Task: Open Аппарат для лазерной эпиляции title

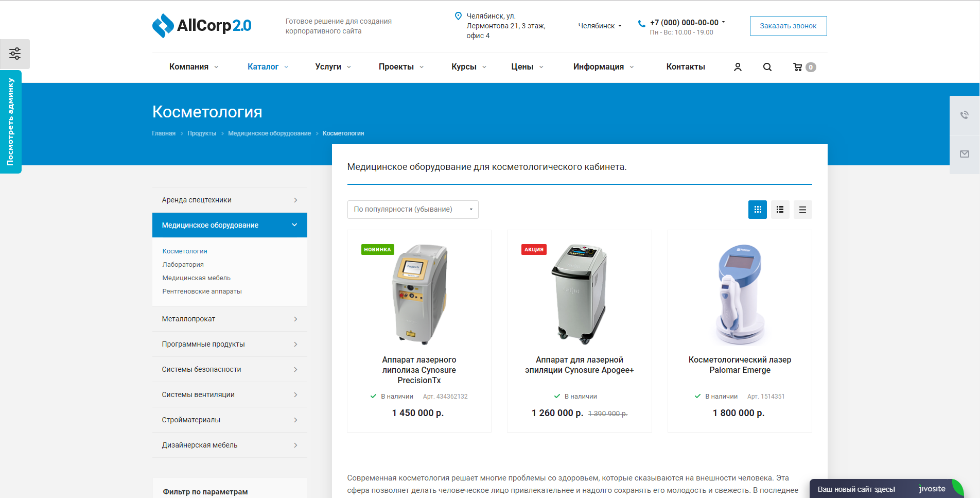Action: [580, 365]
